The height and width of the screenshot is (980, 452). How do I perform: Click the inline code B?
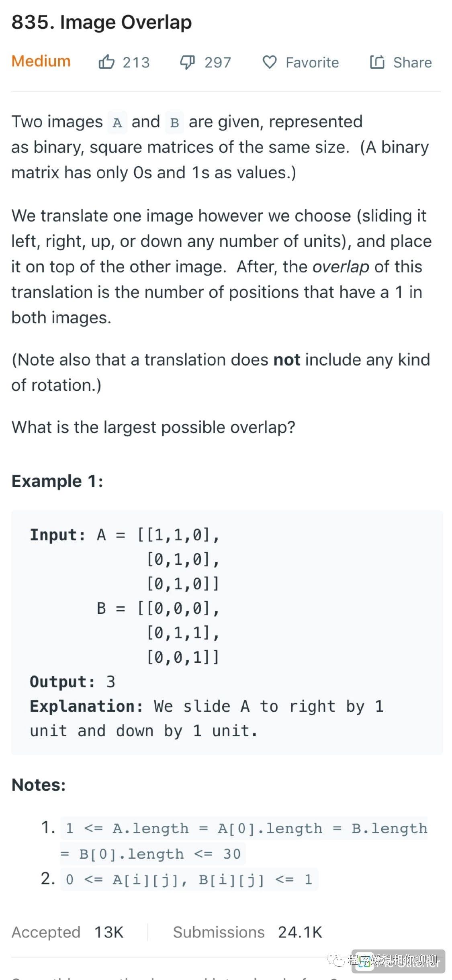point(174,122)
